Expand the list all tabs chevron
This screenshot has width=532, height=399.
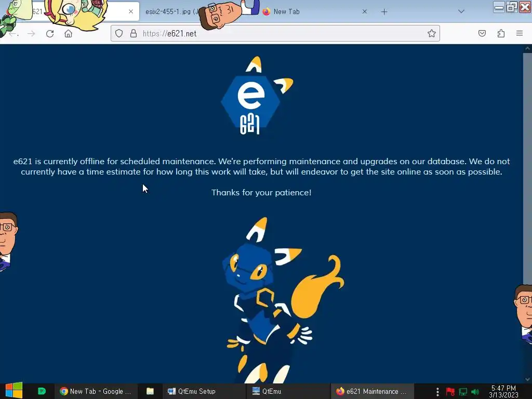(461, 11)
